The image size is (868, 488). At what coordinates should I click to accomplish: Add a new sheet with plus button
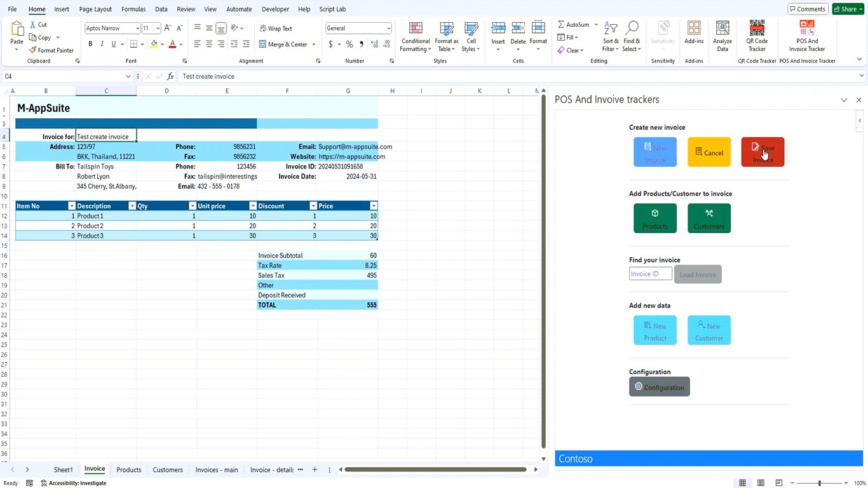click(315, 470)
